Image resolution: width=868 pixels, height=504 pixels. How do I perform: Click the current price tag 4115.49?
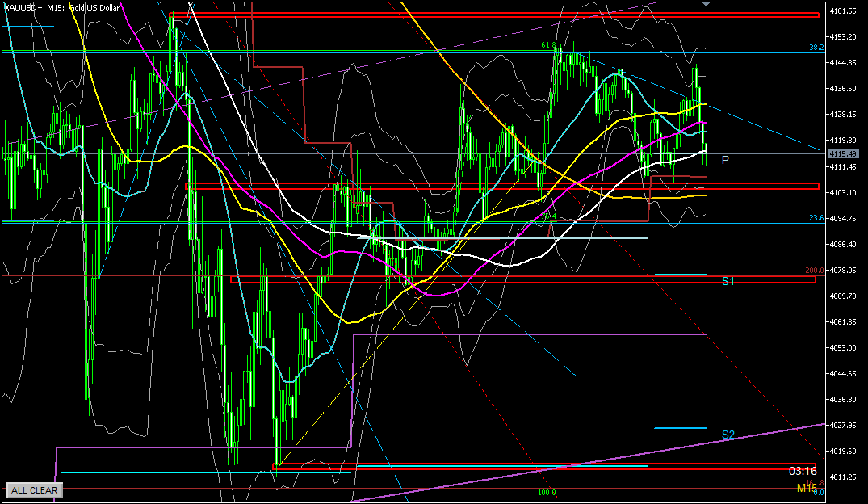(x=845, y=153)
